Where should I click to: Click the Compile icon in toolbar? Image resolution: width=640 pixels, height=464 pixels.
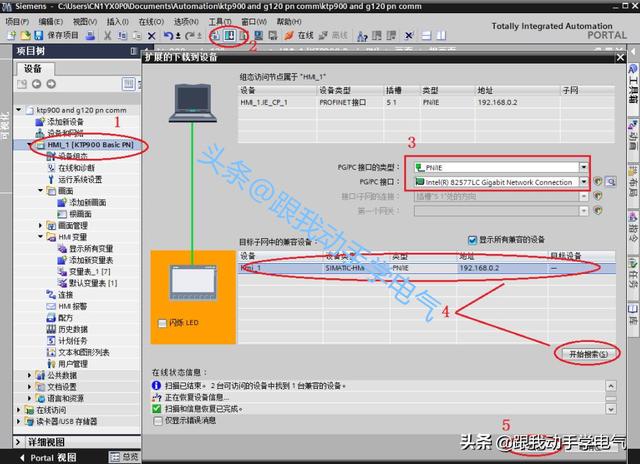pos(216,36)
